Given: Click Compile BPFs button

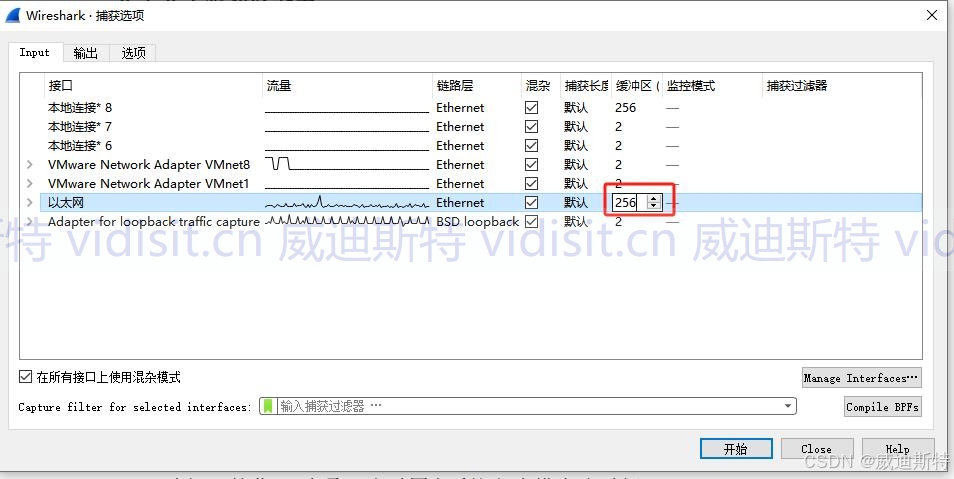Looking at the screenshot, I should tap(883, 407).
